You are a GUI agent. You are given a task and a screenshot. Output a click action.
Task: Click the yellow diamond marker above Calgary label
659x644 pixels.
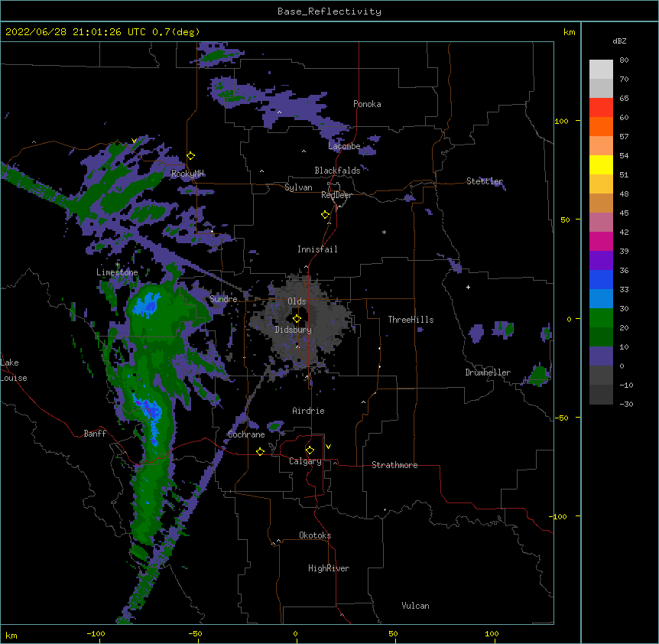tap(310, 450)
